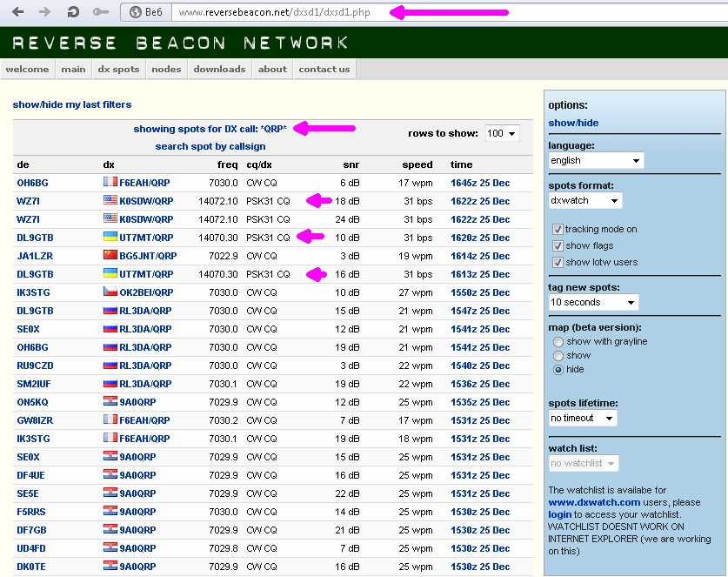Click the Croatian flag in the SE5E row

point(110,493)
